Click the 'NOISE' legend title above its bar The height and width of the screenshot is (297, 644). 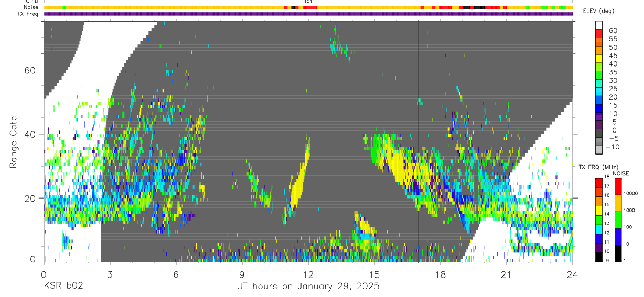click(x=621, y=173)
